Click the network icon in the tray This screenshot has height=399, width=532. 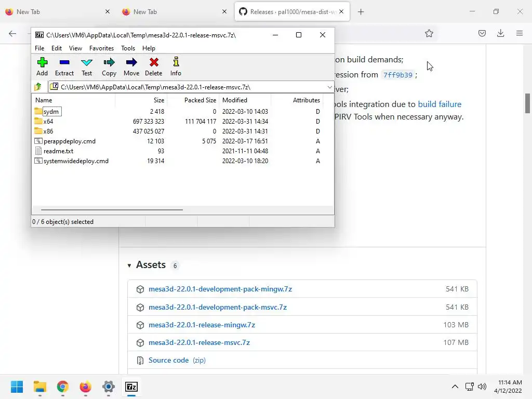point(469,387)
